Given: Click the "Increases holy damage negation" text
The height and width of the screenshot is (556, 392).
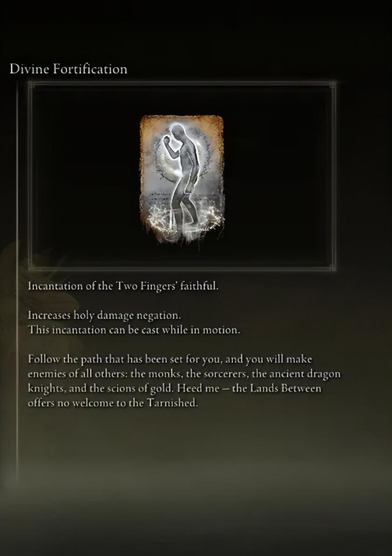Looking at the screenshot, I should (104, 315).
